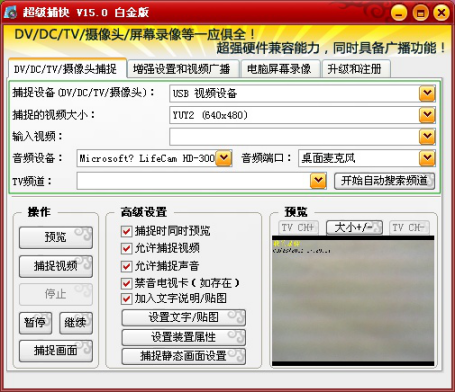The width and height of the screenshot is (455, 392).
Task: Minimize the 超级捕快 window
Action: (x=399, y=13)
